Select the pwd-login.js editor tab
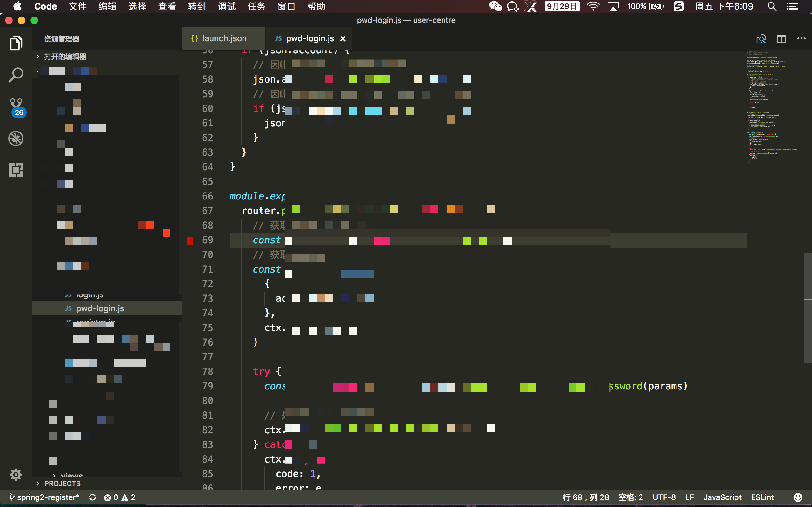The width and height of the screenshot is (812, 507). tap(309, 38)
